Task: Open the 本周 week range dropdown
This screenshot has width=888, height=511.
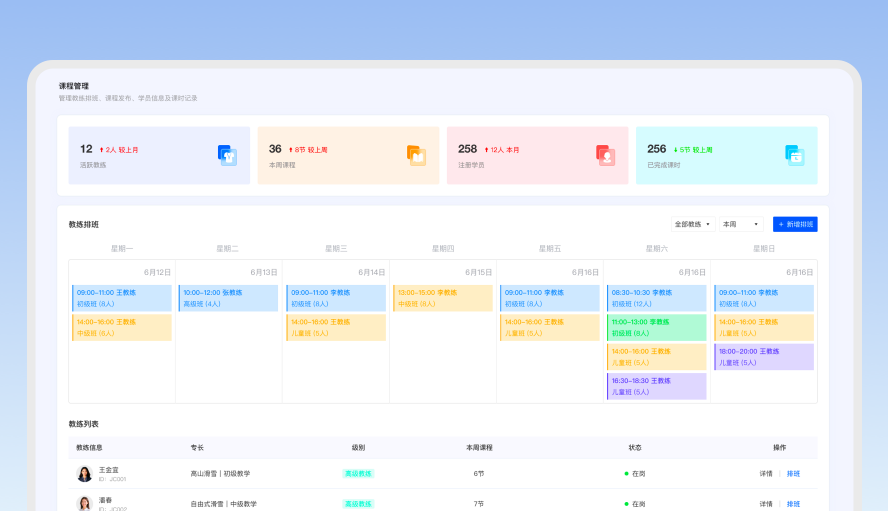Action: pos(741,225)
